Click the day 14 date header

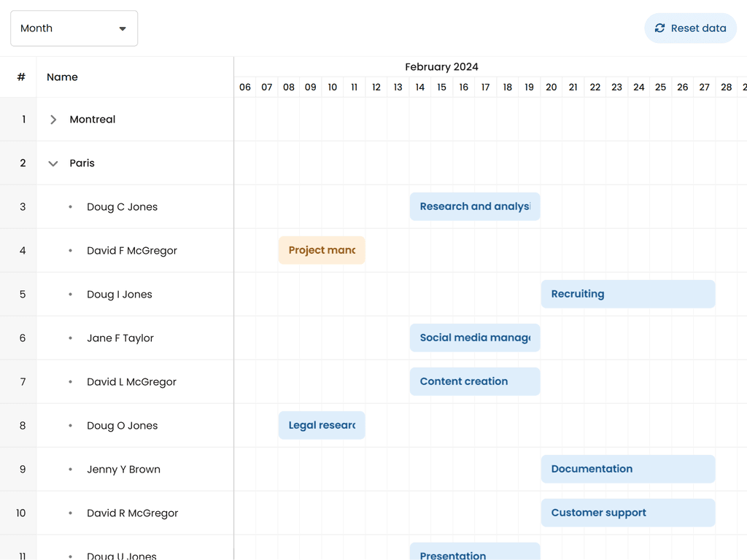pos(419,87)
